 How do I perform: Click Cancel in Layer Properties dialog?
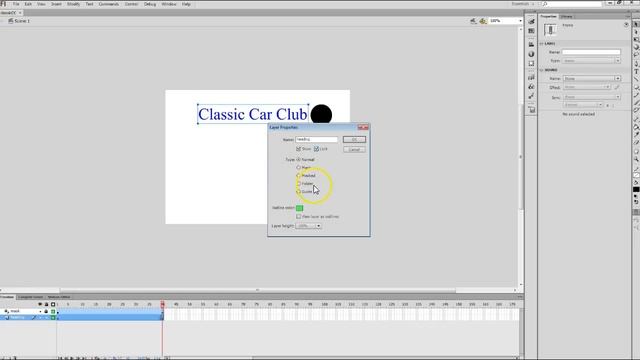pos(354,150)
